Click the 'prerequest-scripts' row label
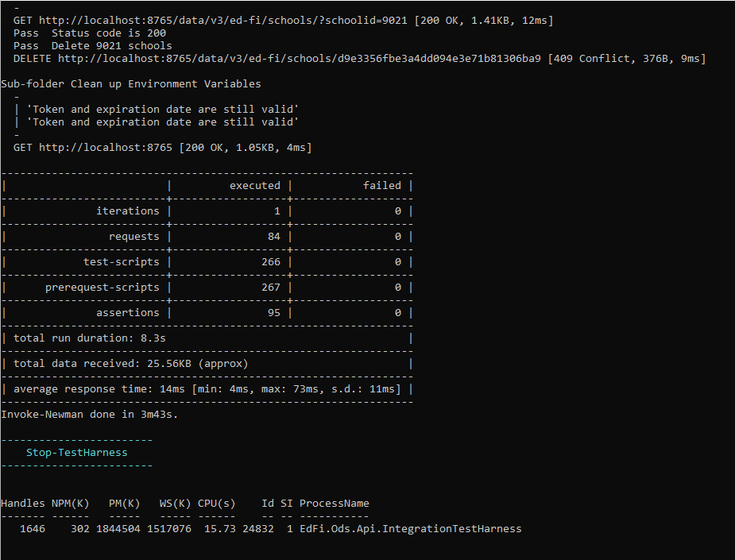The width and height of the screenshot is (735, 560). click(x=103, y=288)
